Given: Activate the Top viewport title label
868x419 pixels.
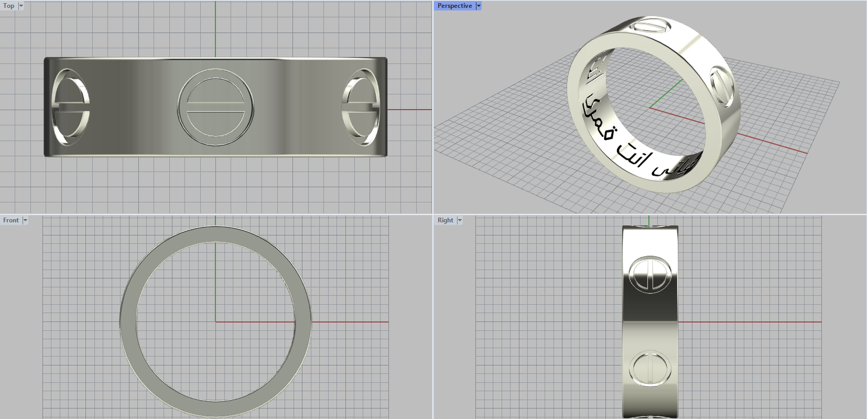Looking at the screenshot, I should tap(9, 6).
